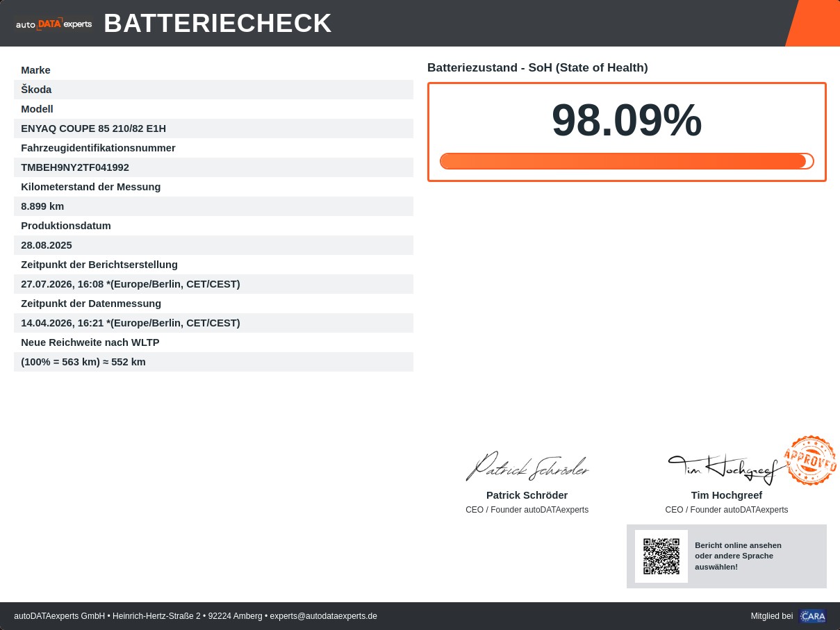
Task: Click the experts@autodataexperts.de email address
Action: point(324,616)
